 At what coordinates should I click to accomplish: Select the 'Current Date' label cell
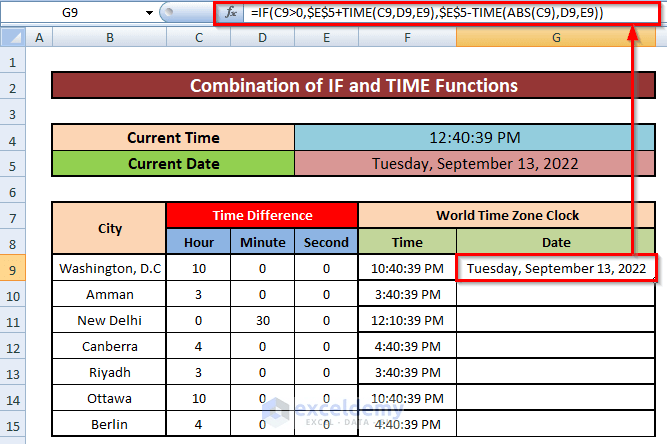coord(173,164)
